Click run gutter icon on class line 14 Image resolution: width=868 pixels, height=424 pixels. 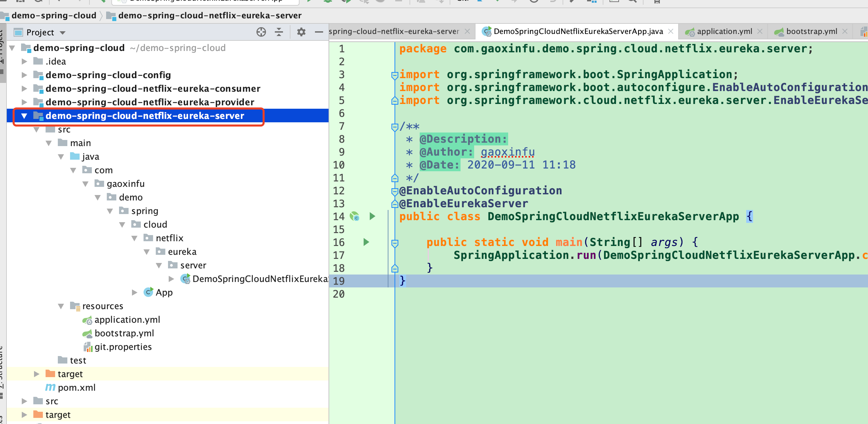(x=372, y=216)
